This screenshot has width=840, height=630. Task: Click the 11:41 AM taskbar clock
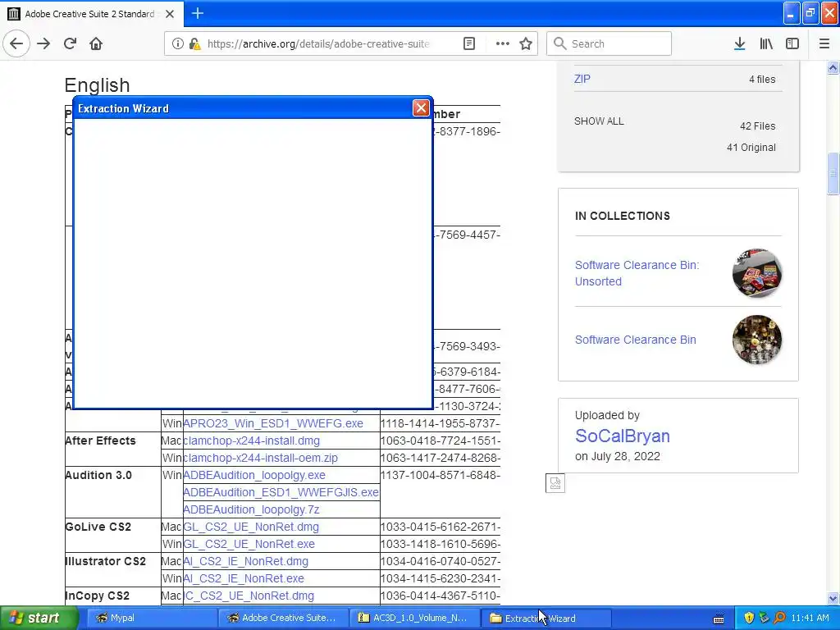[x=810, y=619]
